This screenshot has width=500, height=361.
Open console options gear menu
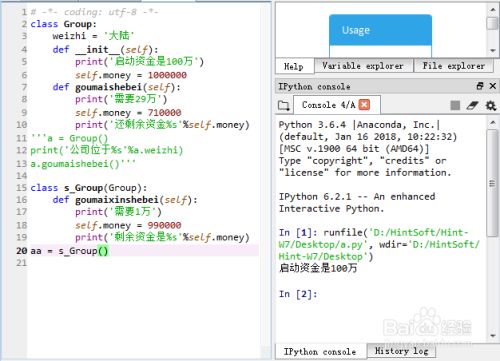click(x=491, y=106)
